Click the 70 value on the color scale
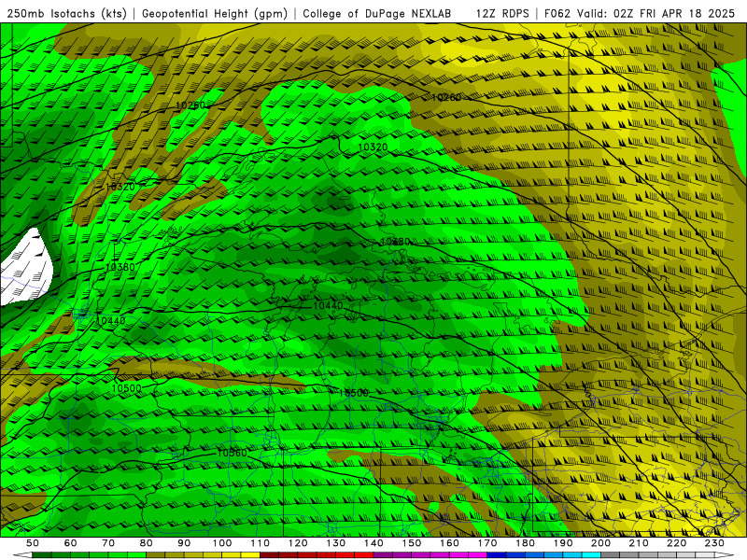747x560 pixels. pos(108,543)
